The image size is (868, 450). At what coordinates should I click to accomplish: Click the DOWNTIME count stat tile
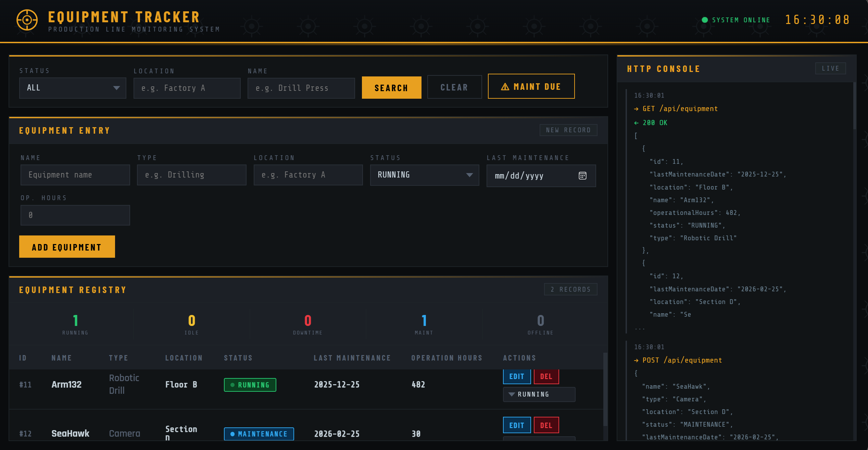(x=308, y=324)
